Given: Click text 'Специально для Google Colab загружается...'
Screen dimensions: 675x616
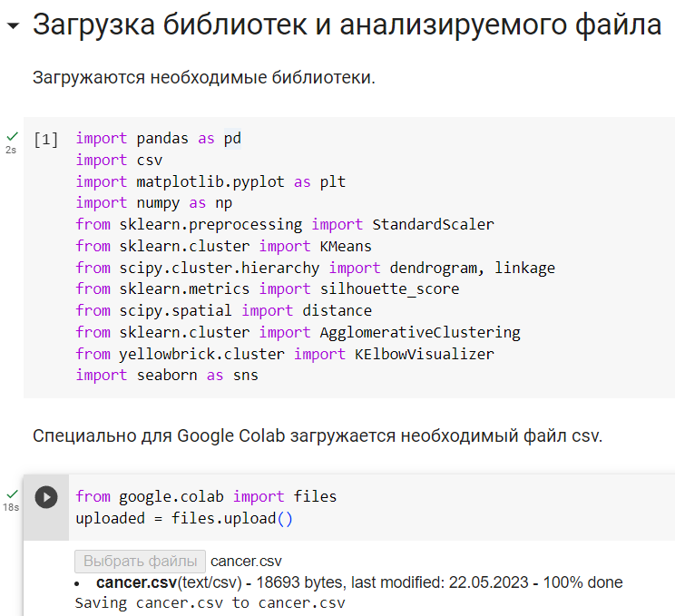Looking at the screenshot, I should (x=318, y=436).
